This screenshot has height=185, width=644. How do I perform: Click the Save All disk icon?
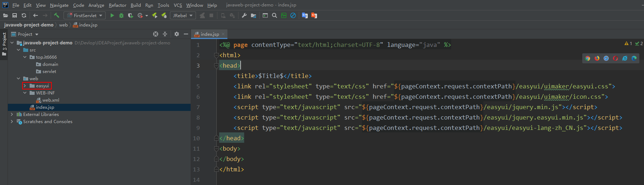coord(15,15)
